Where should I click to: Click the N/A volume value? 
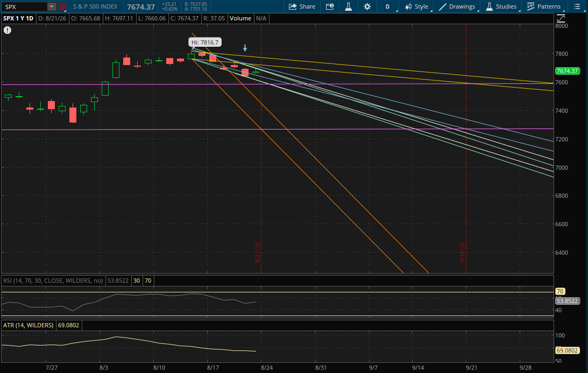pyautogui.click(x=261, y=18)
